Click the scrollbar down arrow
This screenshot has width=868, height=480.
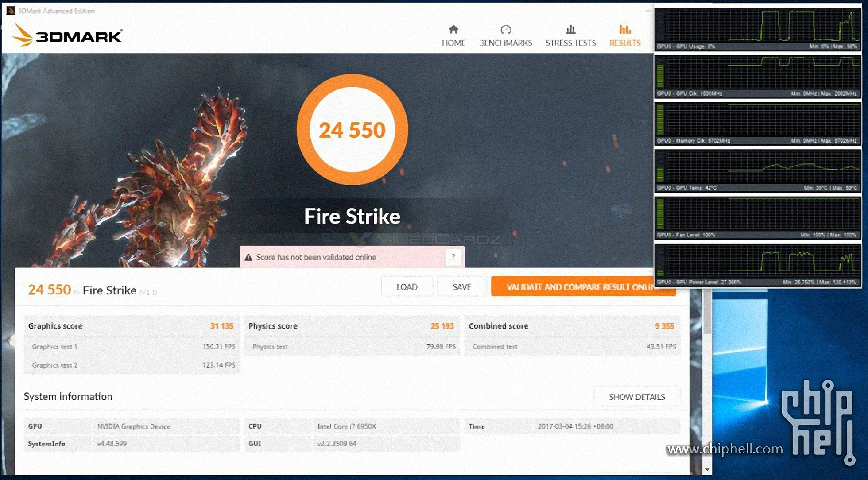tap(707, 469)
